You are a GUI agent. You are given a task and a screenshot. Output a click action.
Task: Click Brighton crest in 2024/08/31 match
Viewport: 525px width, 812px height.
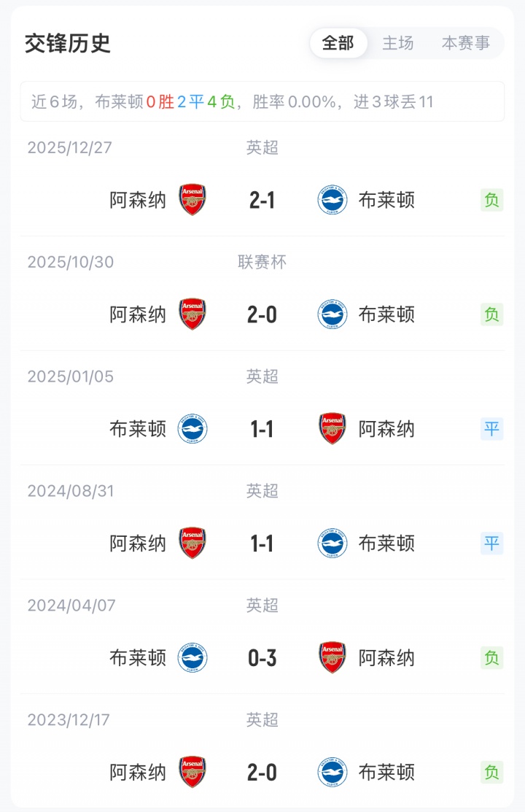[332, 544]
